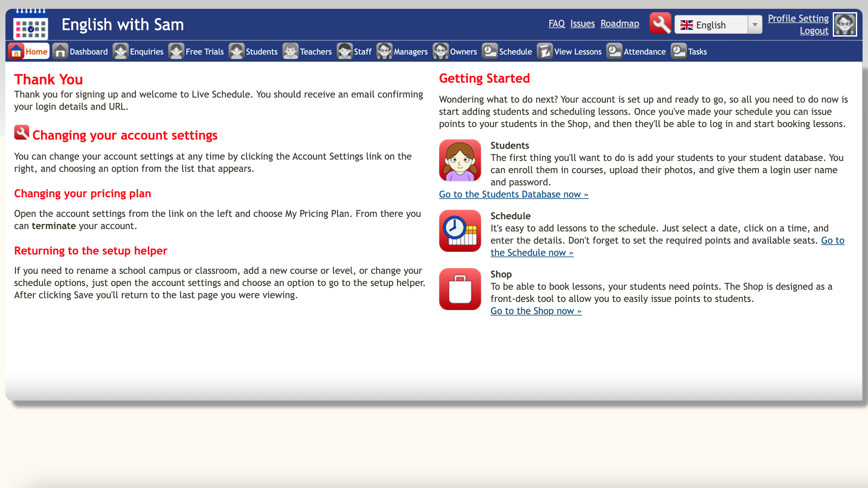Select the Enquiries menu item
The image size is (868, 488).
(x=146, y=52)
